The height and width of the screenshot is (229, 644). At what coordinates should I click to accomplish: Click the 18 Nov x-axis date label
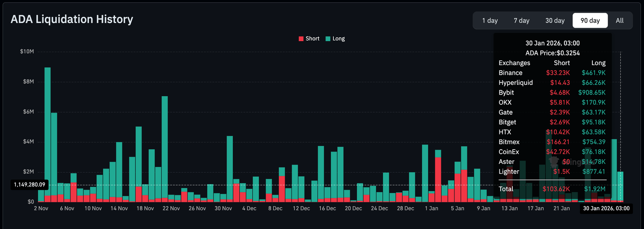(x=145, y=208)
